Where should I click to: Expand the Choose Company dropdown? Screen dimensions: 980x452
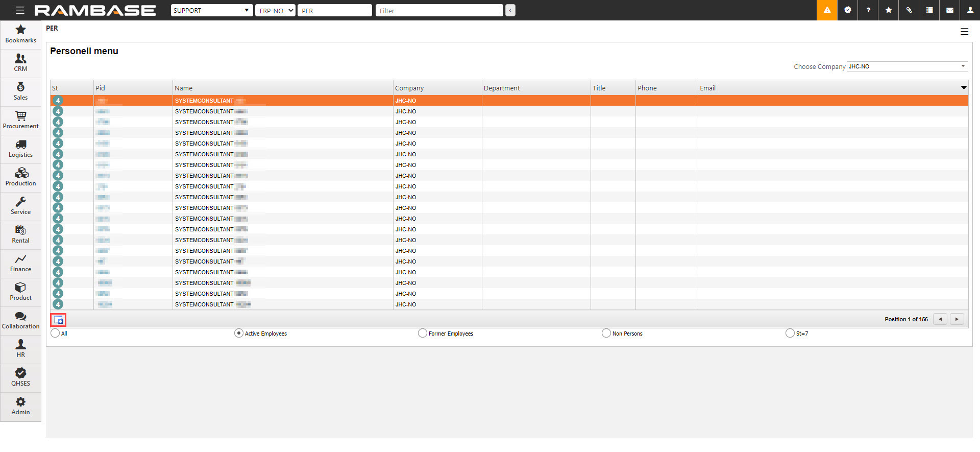point(906,66)
